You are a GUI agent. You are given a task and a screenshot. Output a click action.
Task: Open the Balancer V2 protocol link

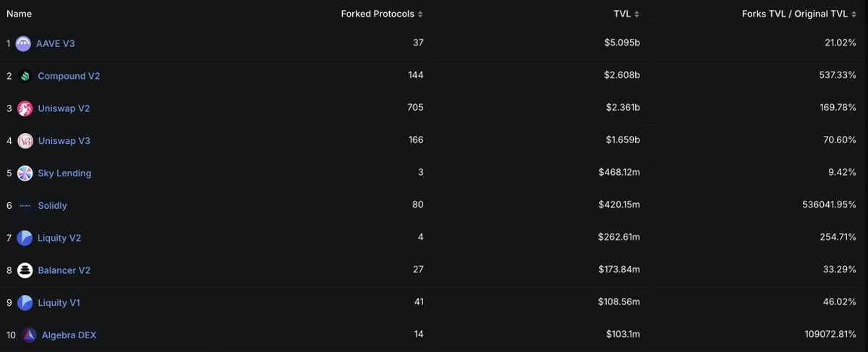64,270
